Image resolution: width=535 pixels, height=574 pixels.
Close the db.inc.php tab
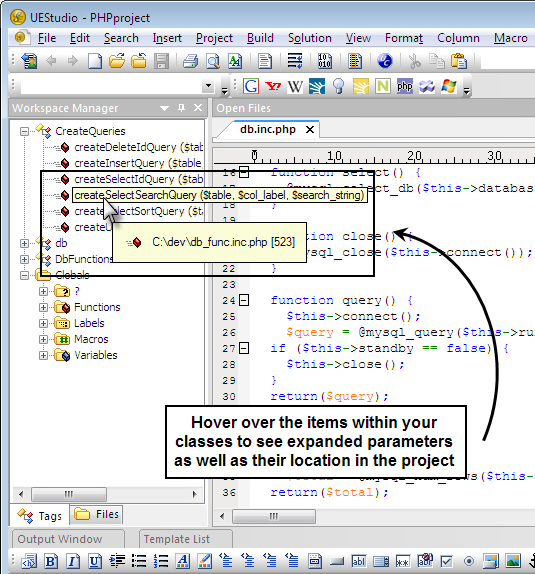point(310,130)
